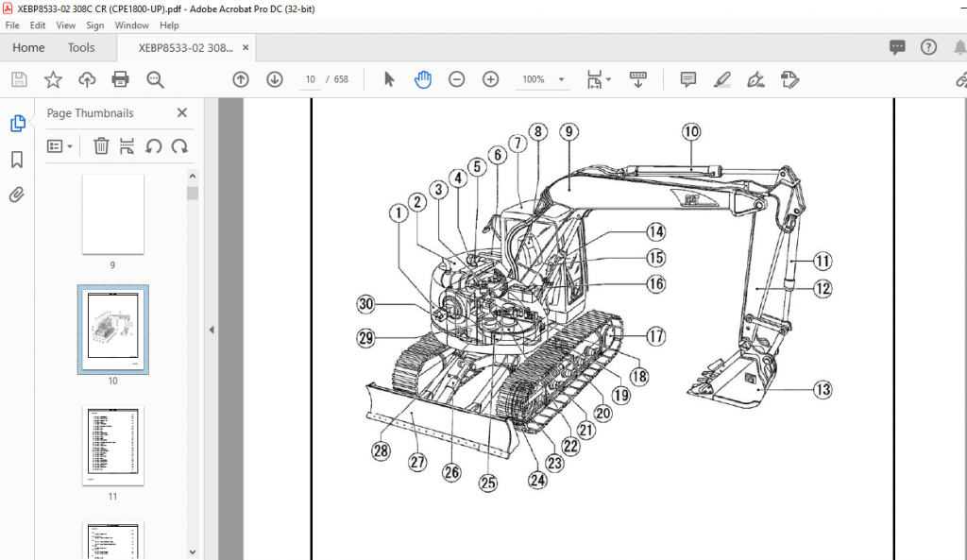The width and height of the screenshot is (967, 560).
Task: Zoom in with plus button
Action: point(490,79)
